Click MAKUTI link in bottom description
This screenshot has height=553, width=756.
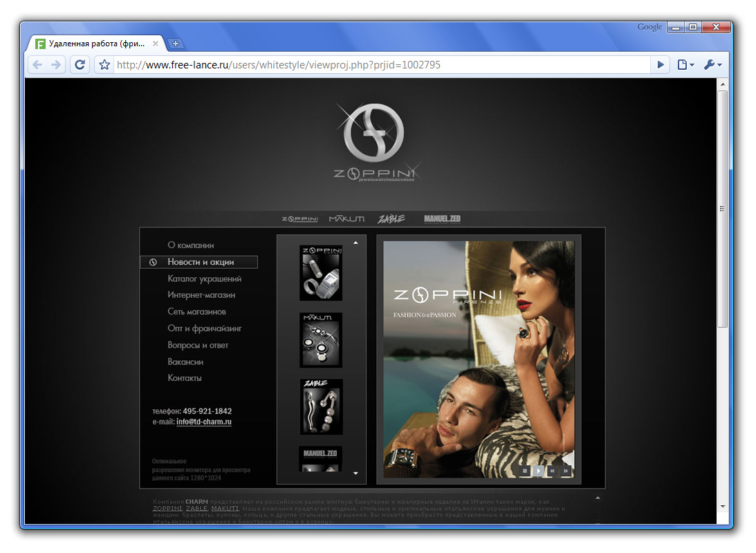225,509
